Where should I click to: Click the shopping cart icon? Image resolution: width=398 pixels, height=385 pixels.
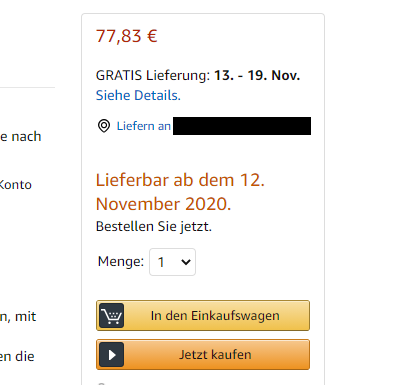coord(111,315)
